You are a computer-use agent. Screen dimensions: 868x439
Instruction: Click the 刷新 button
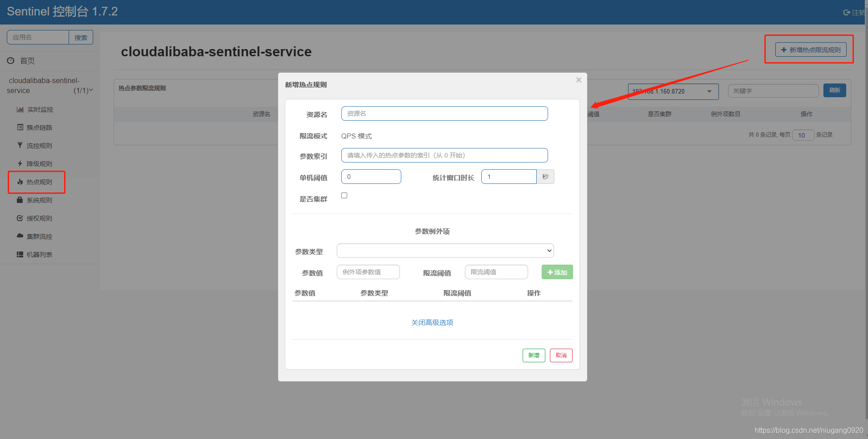(835, 90)
